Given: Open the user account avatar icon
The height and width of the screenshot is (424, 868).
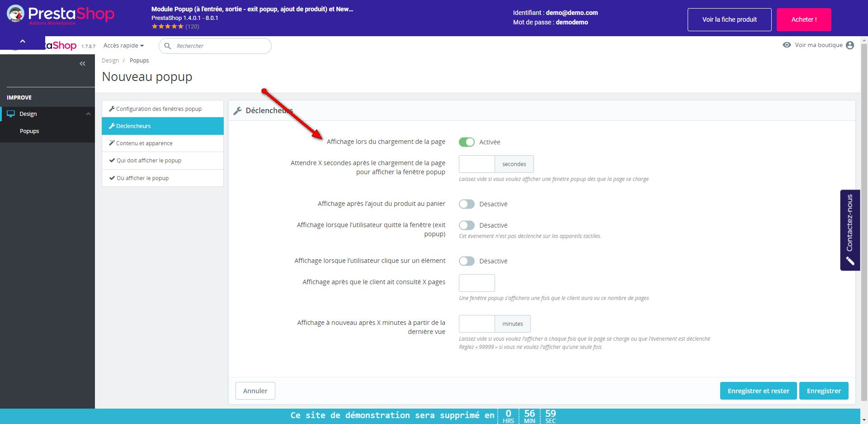Looking at the screenshot, I should [x=850, y=45].
